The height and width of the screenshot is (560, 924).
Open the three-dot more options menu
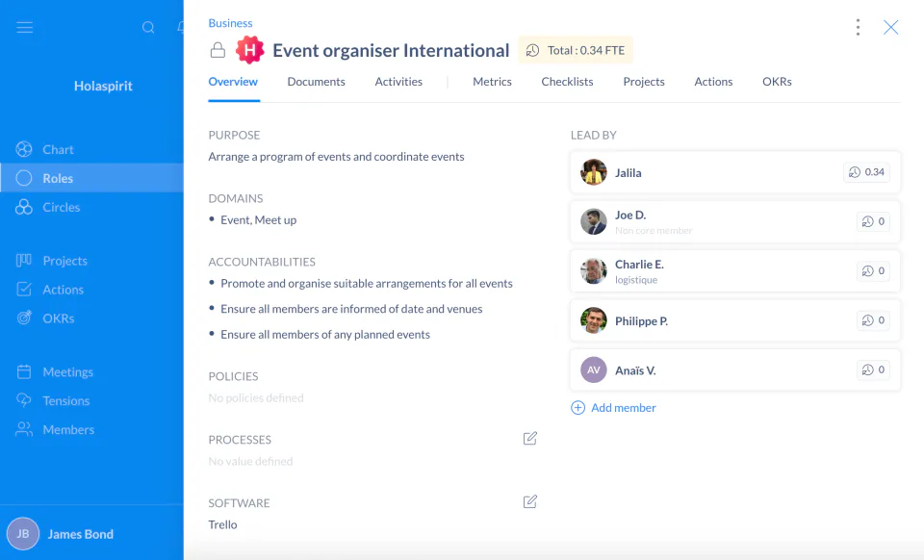[858, 27]
